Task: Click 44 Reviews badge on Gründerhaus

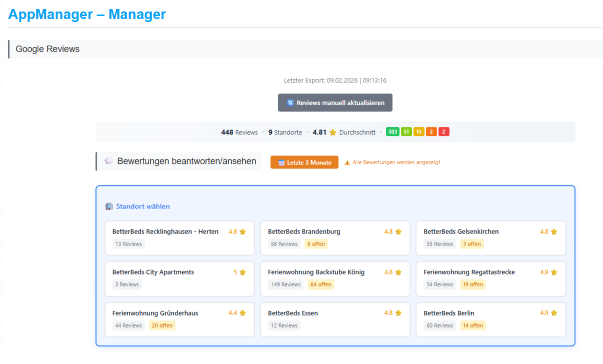Action: pyautogui.click(x=128, y=325)
